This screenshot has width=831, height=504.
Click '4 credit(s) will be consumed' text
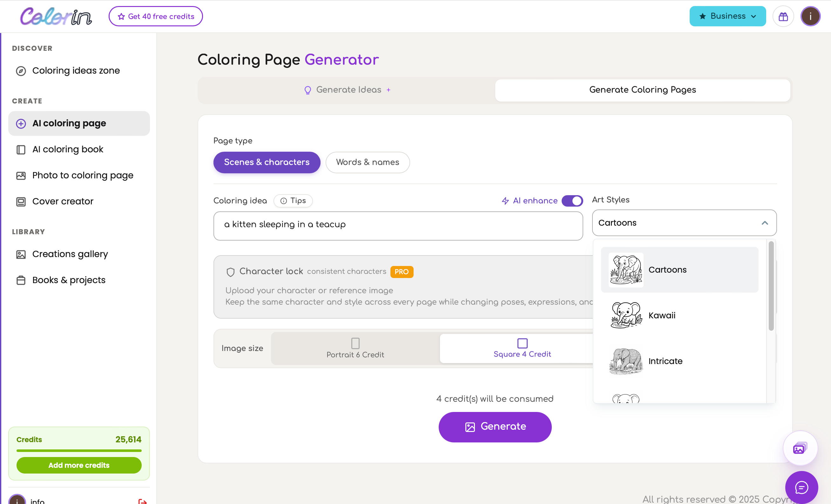(x=495, y=399)
